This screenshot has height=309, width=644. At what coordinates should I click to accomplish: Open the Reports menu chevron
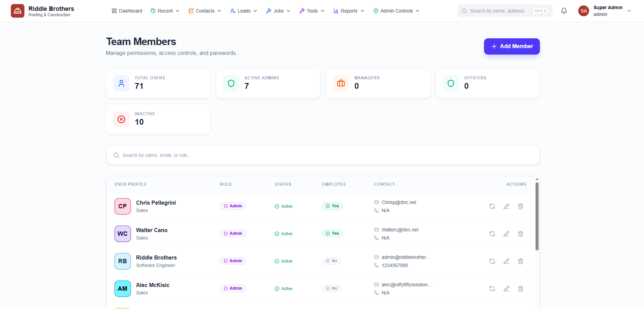point(363,11)
